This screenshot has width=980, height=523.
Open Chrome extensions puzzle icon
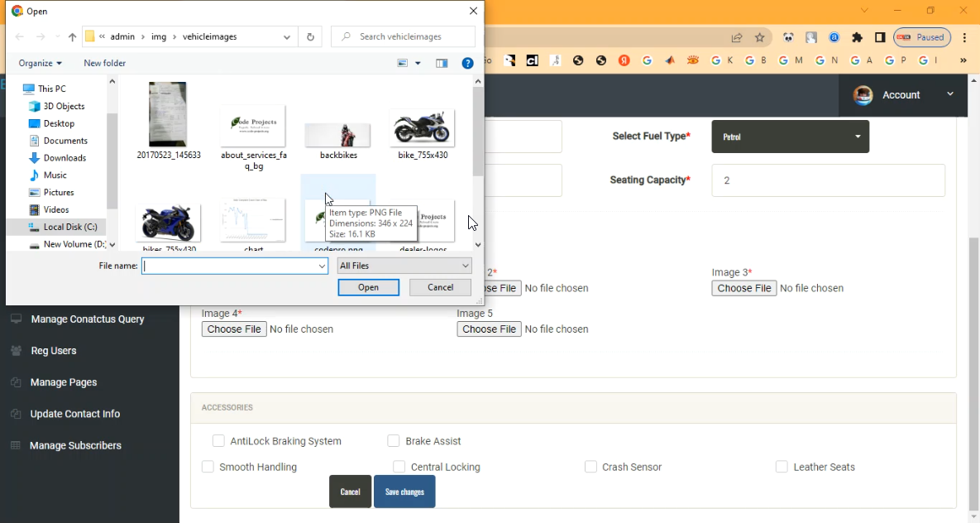pyautogui.click(x=857, y=37)
